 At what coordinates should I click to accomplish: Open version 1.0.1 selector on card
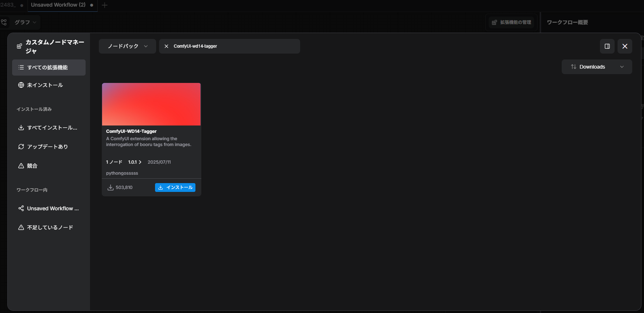click(135, 162)
